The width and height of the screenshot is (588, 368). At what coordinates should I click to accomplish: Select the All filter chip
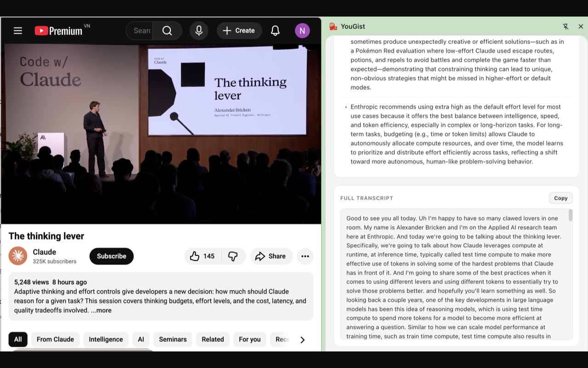[x=18, y=339]
